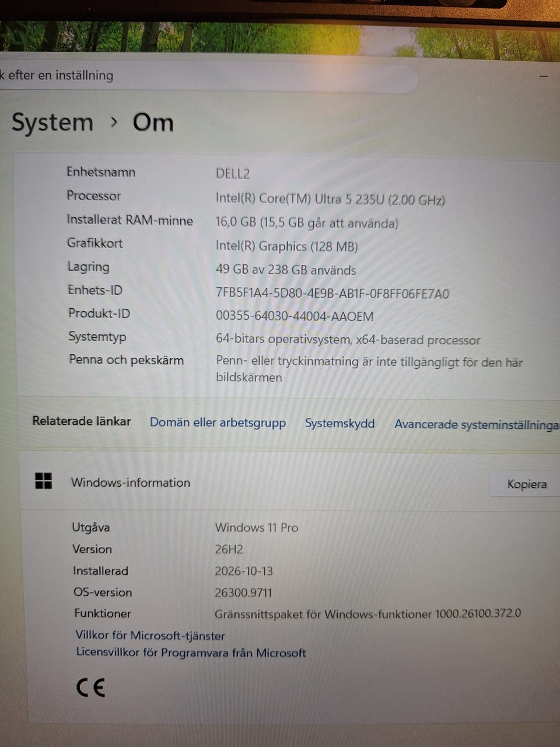Open the Domän eller arbetsgrupp link
The width and height of the screenshot is (560, 747).
(218, 423)
